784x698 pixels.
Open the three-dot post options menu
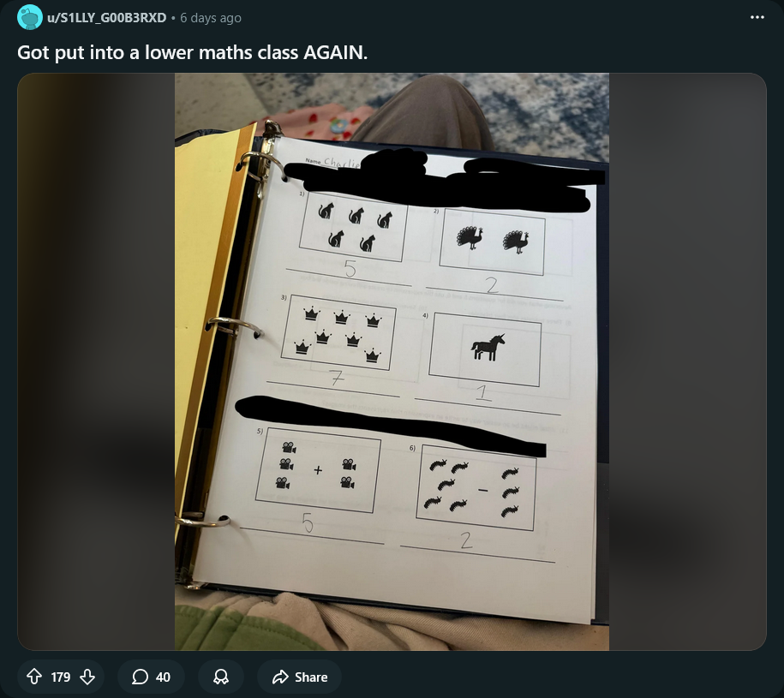[757, 17]
